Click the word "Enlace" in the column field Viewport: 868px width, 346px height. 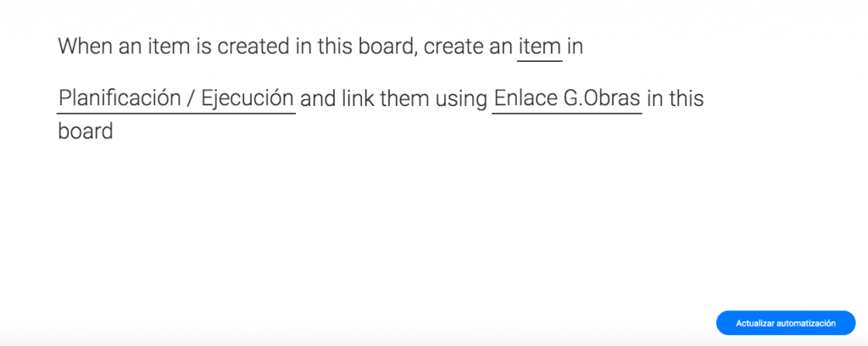click(x=525, y=98)
